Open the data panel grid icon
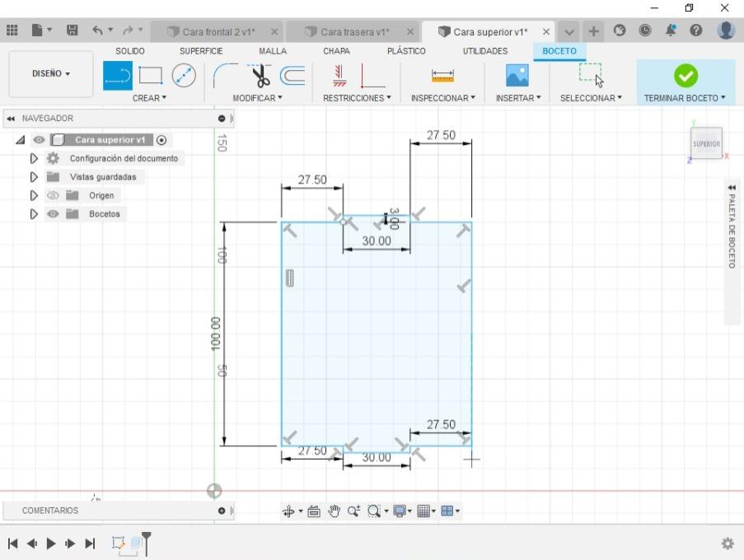The width and height of the screenshot is (744, 560). (x=12, y=30)
